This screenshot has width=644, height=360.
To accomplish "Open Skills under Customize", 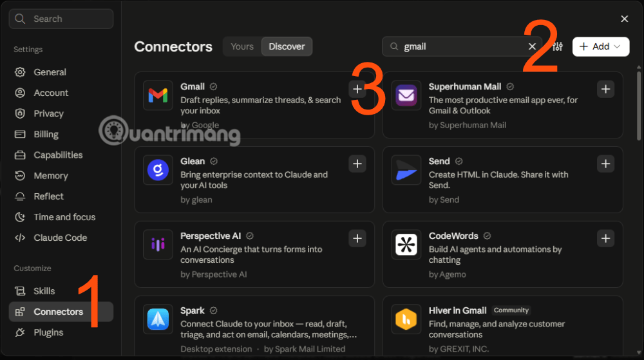I will coord(61,291).
